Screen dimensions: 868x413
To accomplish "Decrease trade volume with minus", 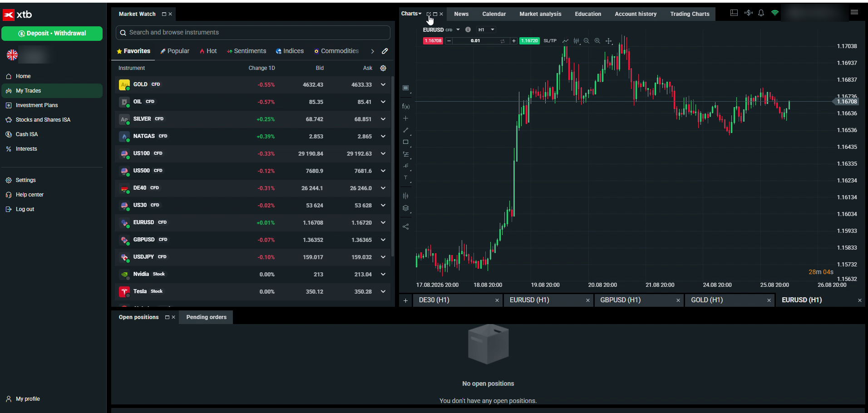I will (449, 41).
